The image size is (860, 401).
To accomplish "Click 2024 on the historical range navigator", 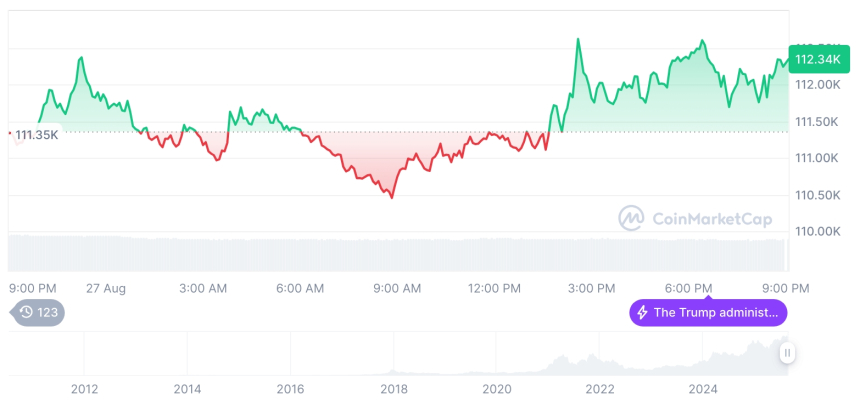I will pos(703,388).
